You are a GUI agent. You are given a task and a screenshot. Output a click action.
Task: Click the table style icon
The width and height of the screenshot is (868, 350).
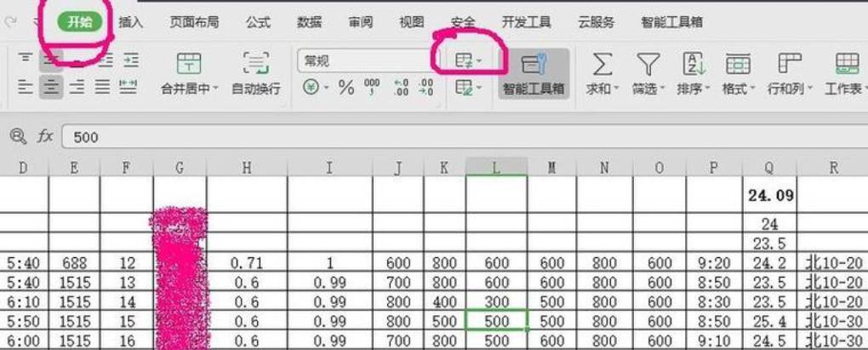click(463, 88)
